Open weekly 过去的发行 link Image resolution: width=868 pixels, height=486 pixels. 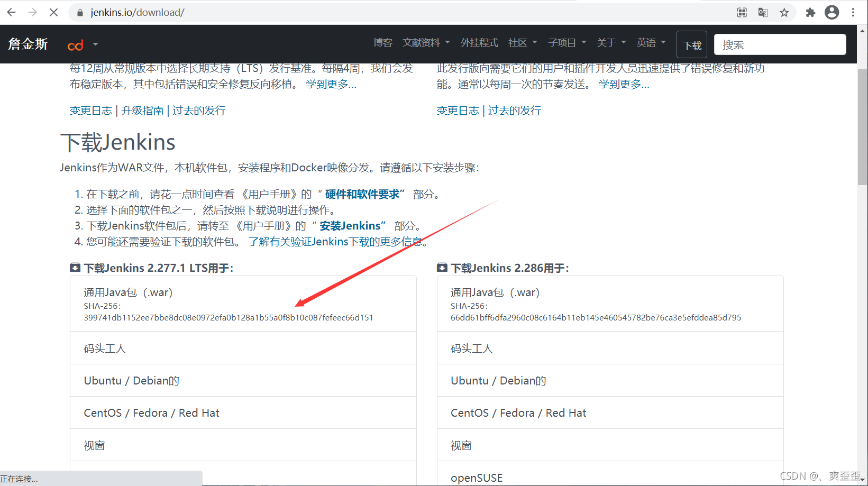click(515, 111)
